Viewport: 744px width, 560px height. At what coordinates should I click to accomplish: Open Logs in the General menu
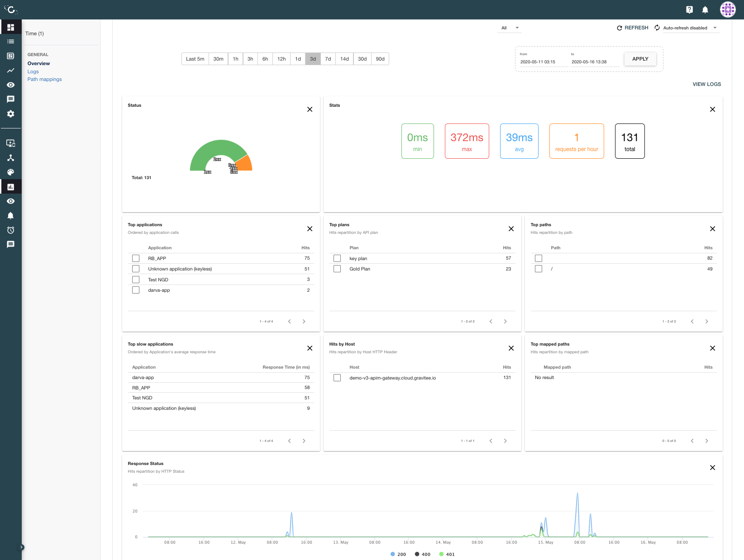click(33, 71)
